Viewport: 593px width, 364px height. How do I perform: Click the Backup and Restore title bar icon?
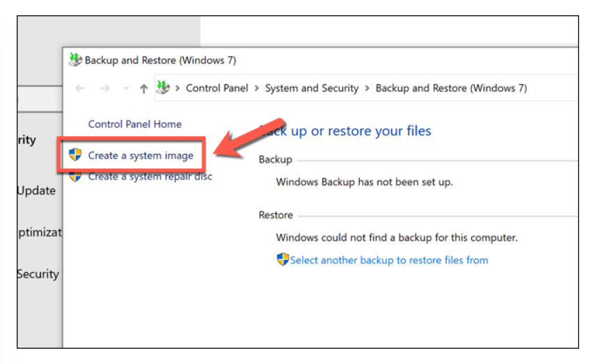pyautogui.click(x=75, y=60)
